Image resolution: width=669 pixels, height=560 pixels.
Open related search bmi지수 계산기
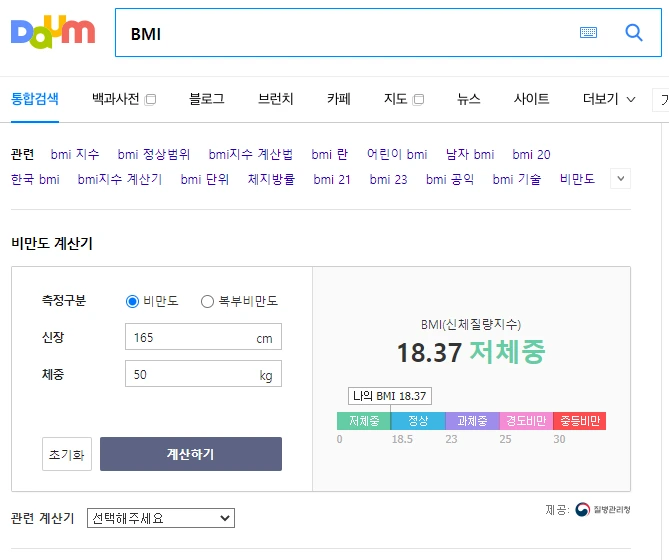(x=120, y=179)
